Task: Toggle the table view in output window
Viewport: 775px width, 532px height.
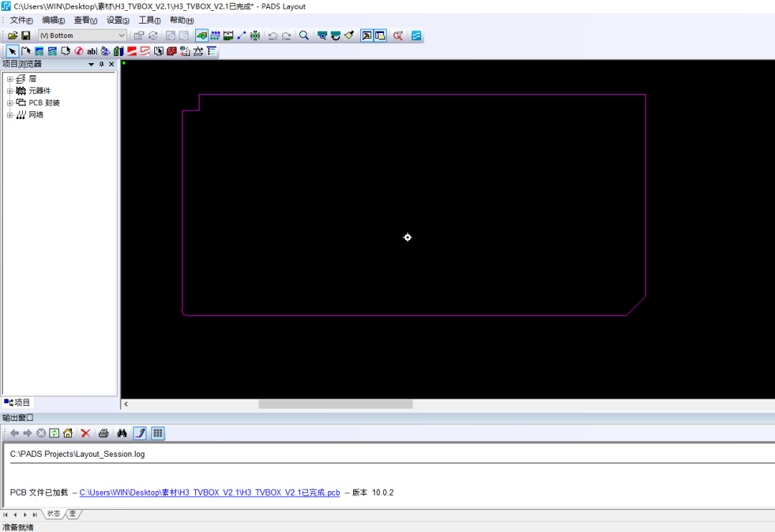Action: [x=156, y=432]
